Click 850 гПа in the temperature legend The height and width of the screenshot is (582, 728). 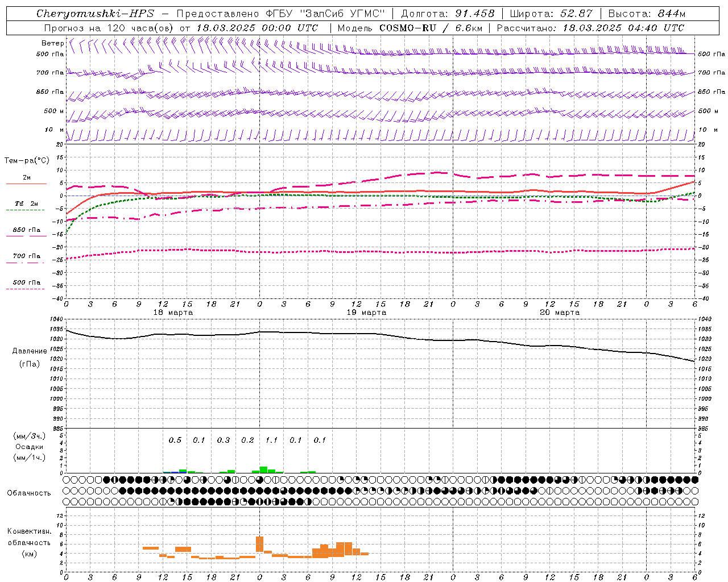tap(27, 230)
